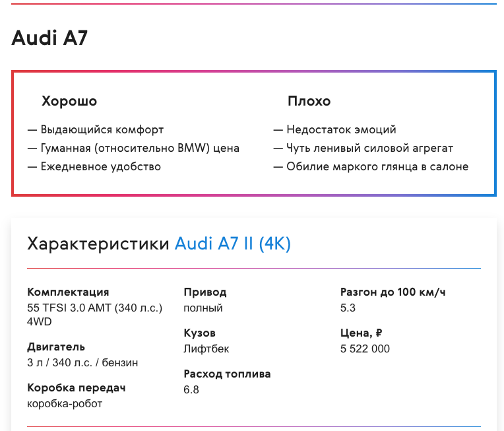504x431 pixels.
Task: Click the price value 5 522 000
Action: 365,349
